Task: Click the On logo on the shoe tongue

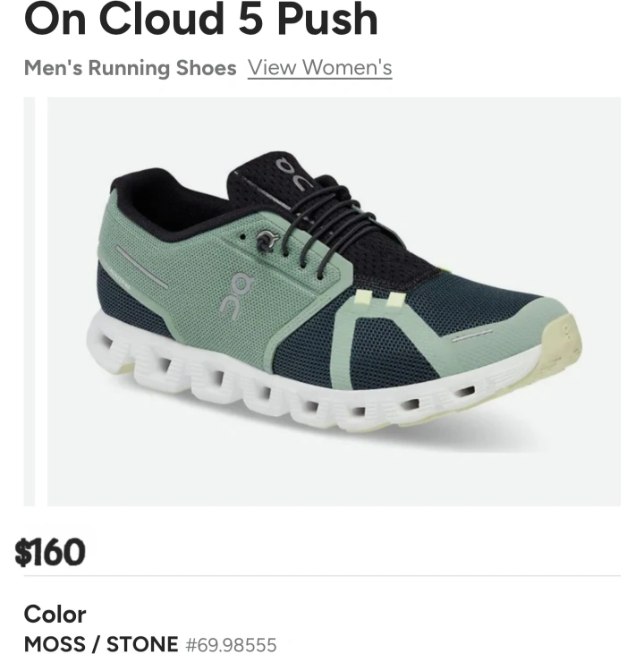Action: click(294, 173)
